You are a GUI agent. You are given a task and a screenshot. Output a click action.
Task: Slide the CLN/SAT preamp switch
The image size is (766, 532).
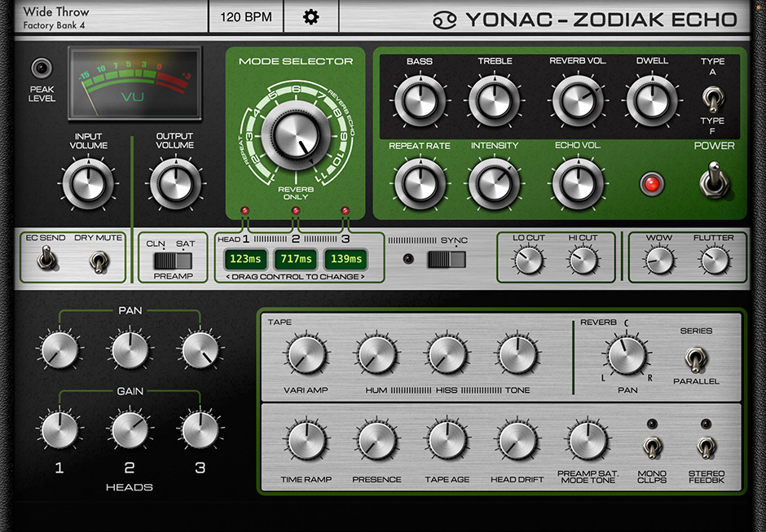(173, 261)
